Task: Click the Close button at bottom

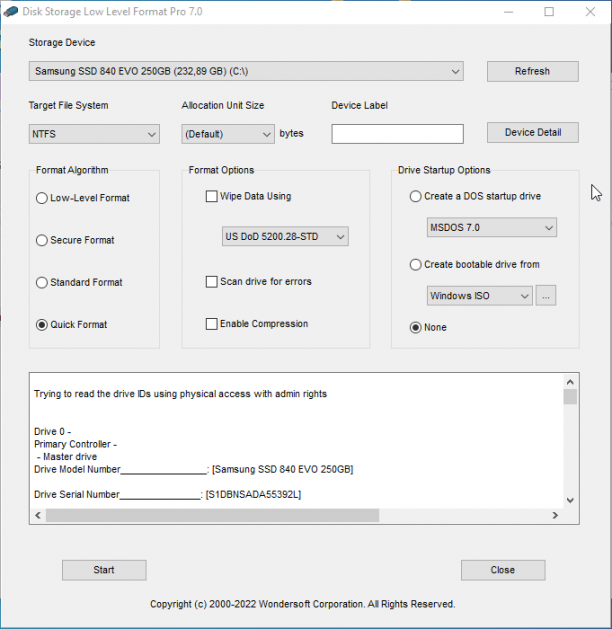Action: click(x=503, y=570)
